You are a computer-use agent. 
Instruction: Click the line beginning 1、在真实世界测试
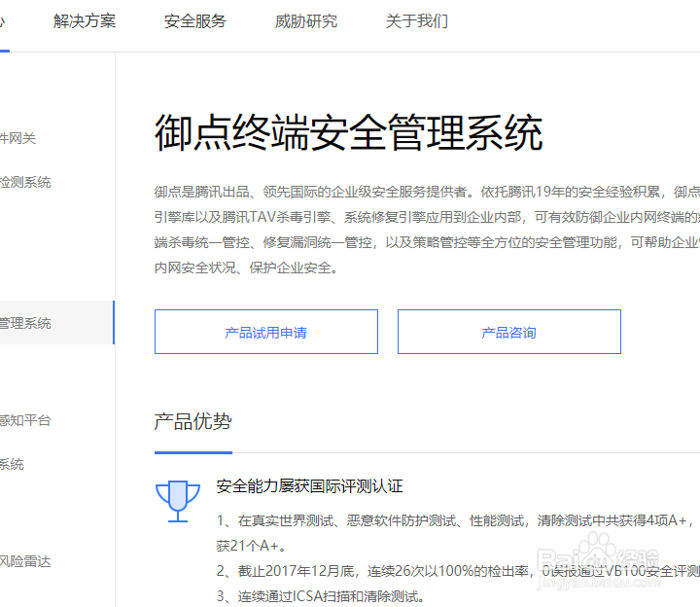coord(456,520)
